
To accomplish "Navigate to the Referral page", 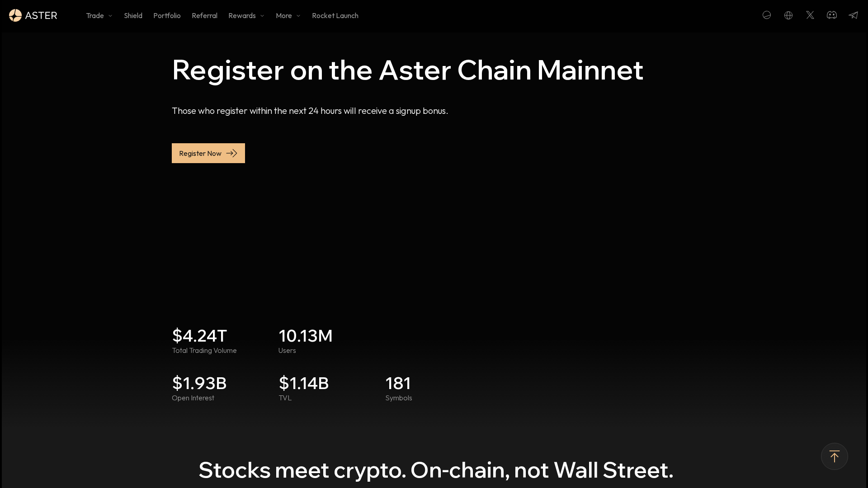I will [x=204, y=15].
